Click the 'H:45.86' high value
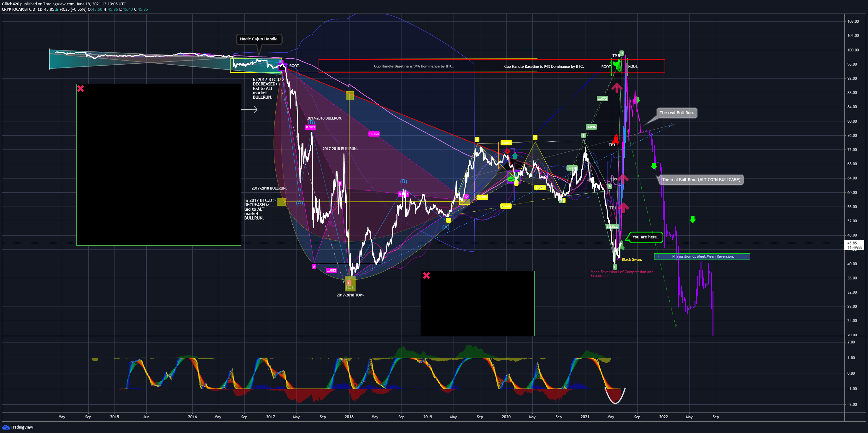 coord(110,9)
